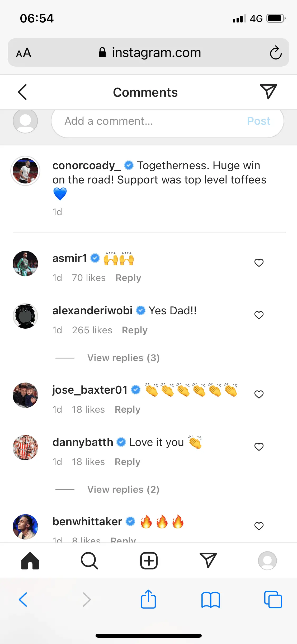Tap the back arrow beside Comments
The height and width of the screenshot is (644, 297).
(22, 92)
